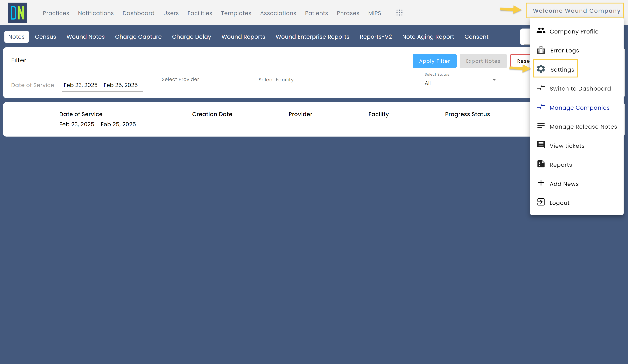Switch to the Consent tab
Image resolution: width=628 pixels, height=364 pixels.
tap(476, 37)
